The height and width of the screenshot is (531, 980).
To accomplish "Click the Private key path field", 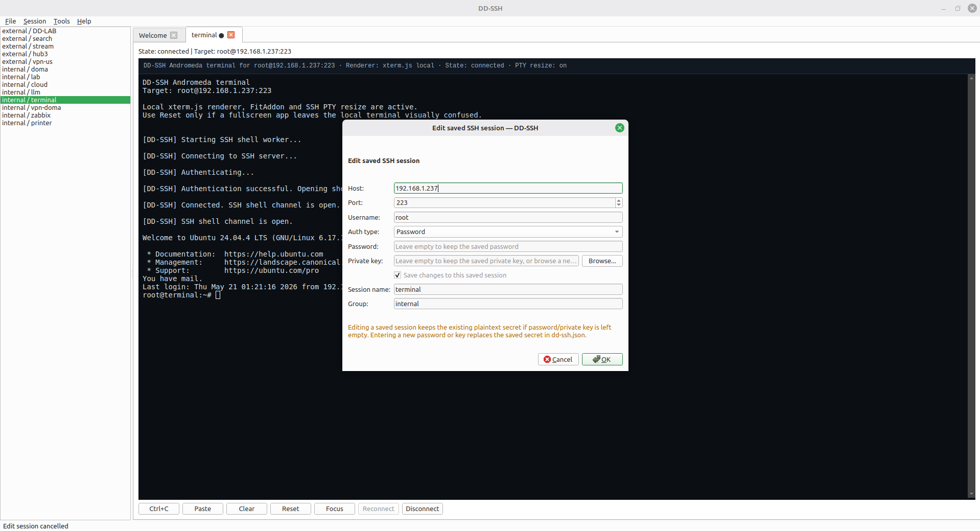I will (x=486, y=261).
